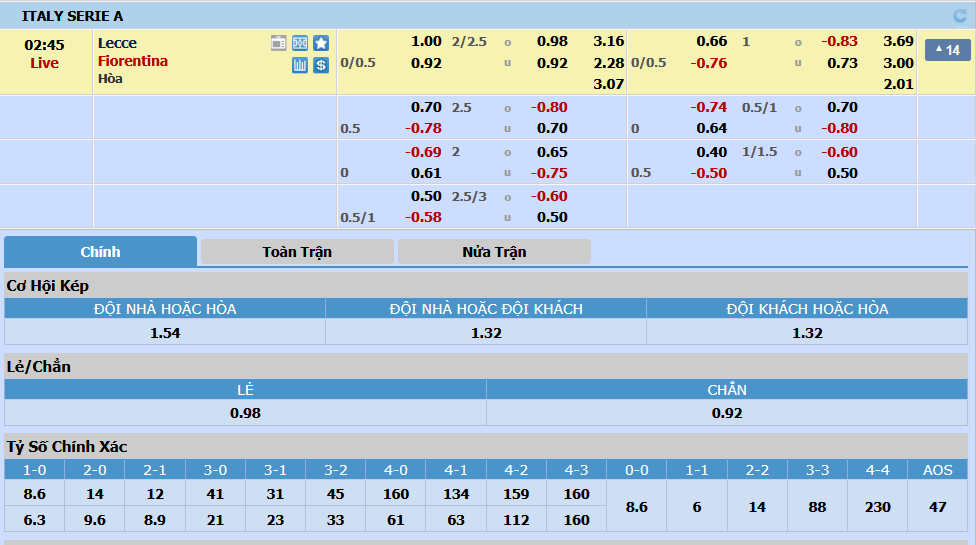Select correct score odds 9.6
Image resolution: width=976 pixels, height=545 pixels.
click(x=95, y=519)
